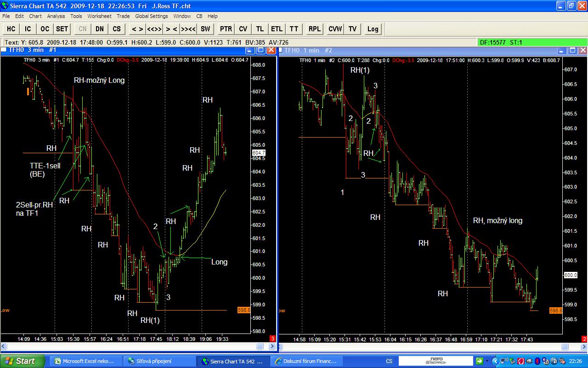Open the Analysis menu

(56, 16)
